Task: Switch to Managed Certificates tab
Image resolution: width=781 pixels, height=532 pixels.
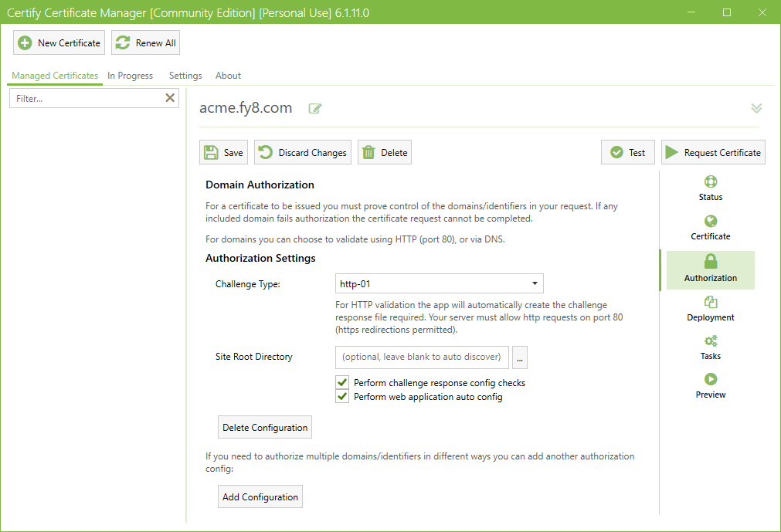Action: [55, 76]
